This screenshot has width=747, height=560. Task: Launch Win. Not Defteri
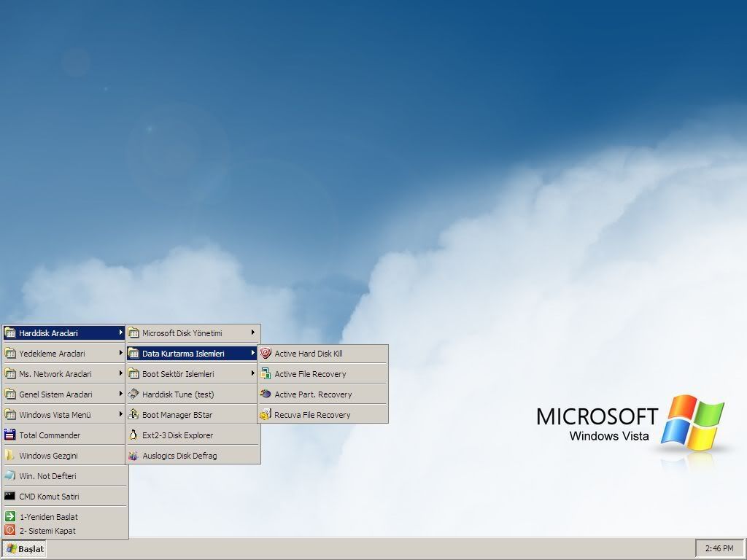(65, 475)
